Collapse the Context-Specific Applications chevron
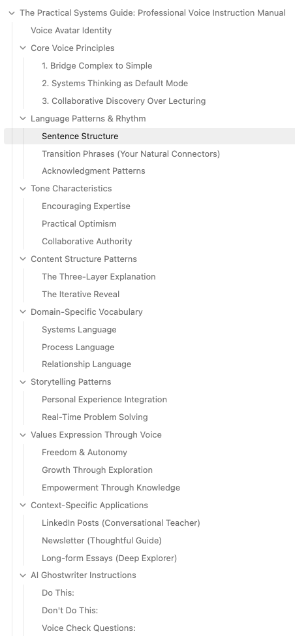 [x=23, y=505]
